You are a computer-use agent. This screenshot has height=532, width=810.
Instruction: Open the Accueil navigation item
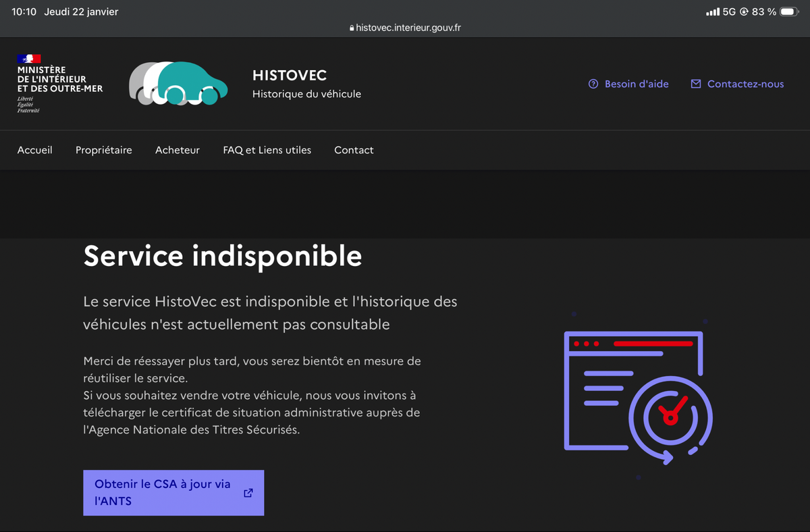coord(35,150)
